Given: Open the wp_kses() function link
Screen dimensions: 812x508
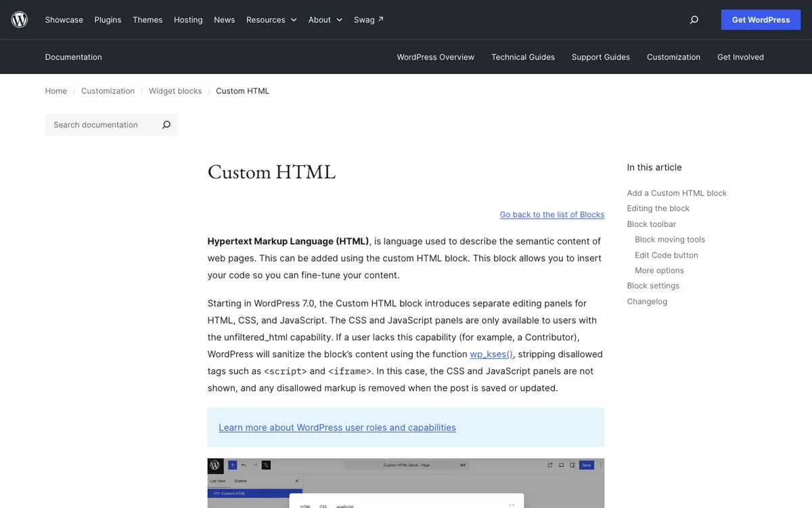Looking at the screenshot, I should tap(492, 354).
